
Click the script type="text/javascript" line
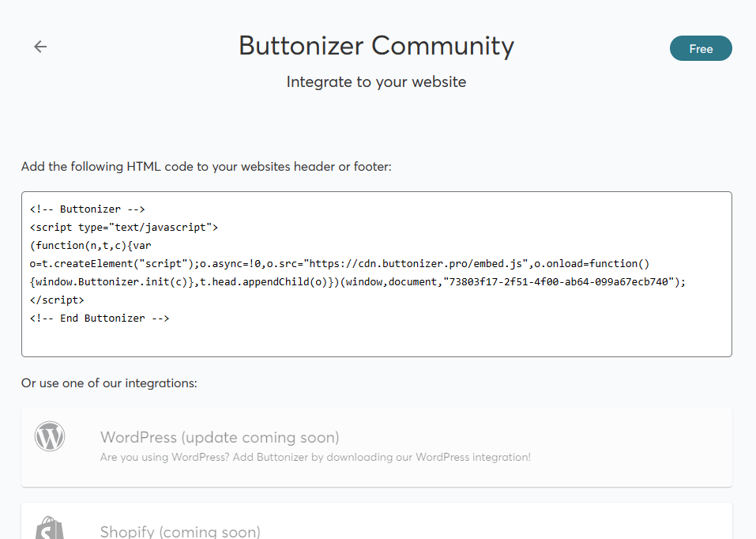tap(124, 228)
